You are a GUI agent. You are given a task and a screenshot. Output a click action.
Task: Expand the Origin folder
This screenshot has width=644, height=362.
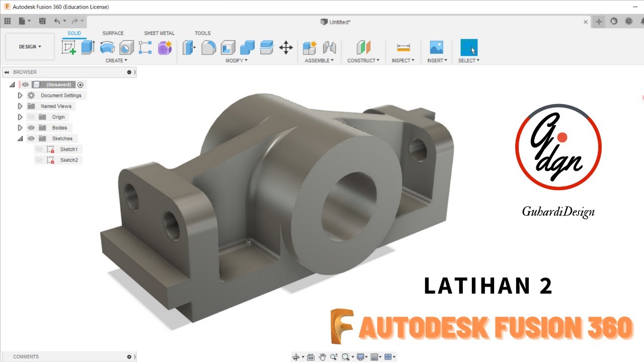[20, 117]
